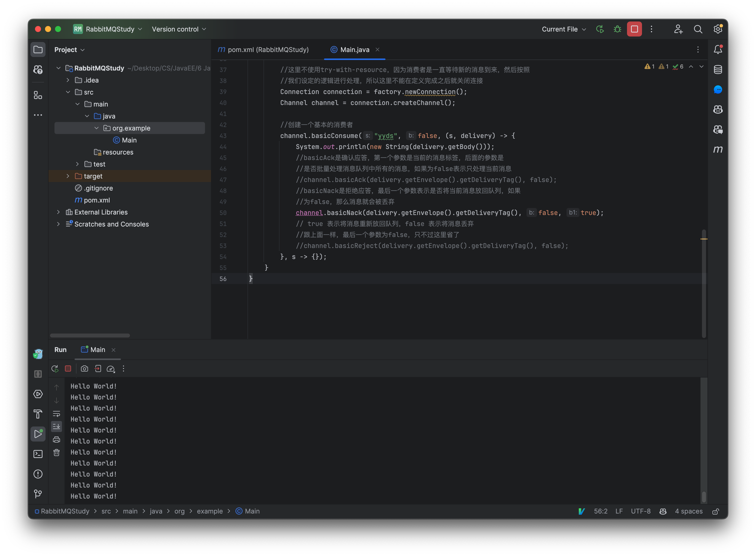
Task: Click the Debug bug icon in toolbar
Action: pos(617,29)
